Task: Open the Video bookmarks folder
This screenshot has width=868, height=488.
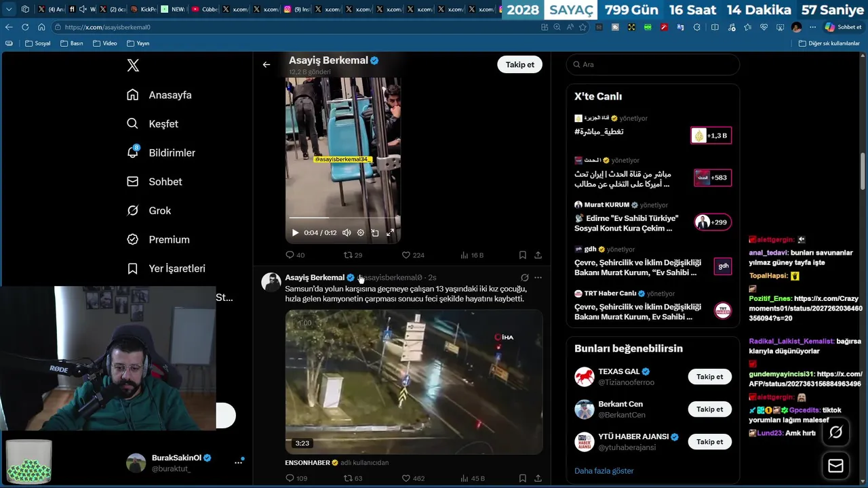Action: pyautogui.click(x=105, y=43)
